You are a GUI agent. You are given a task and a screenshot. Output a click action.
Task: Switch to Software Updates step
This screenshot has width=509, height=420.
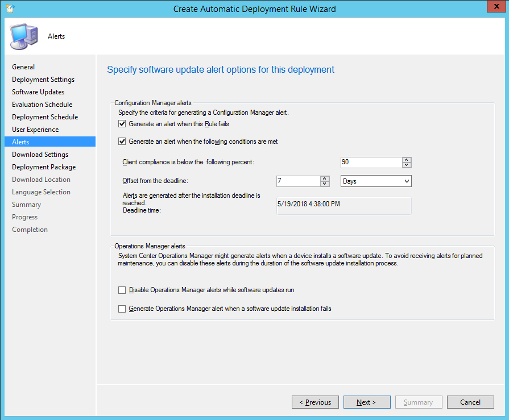click(x=38, y=92)
